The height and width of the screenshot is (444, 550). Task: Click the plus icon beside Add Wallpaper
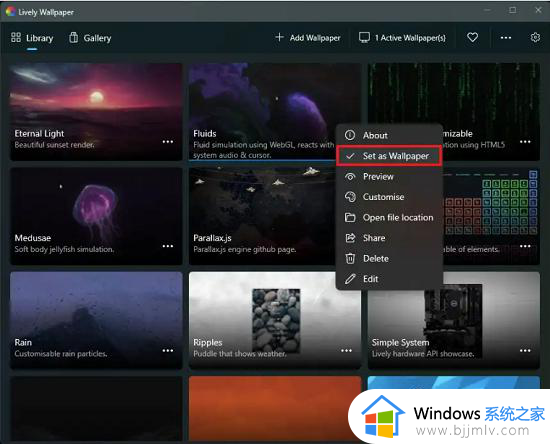(279, 37)
